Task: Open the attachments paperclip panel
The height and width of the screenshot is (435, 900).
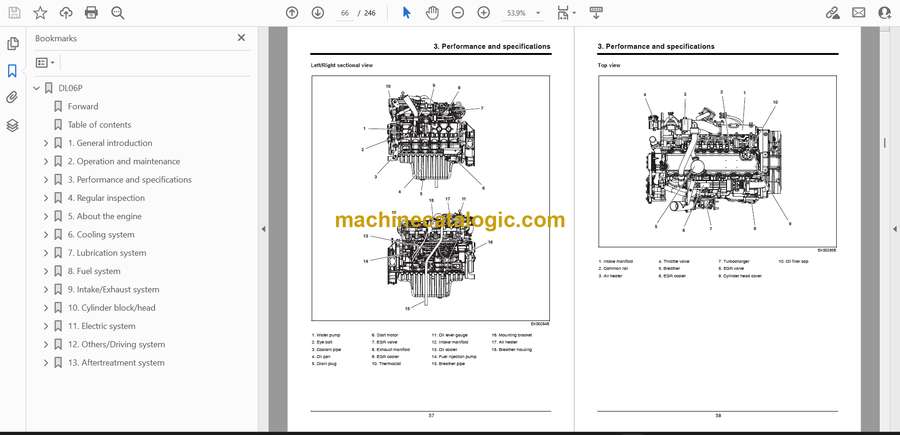Action: 13,98
